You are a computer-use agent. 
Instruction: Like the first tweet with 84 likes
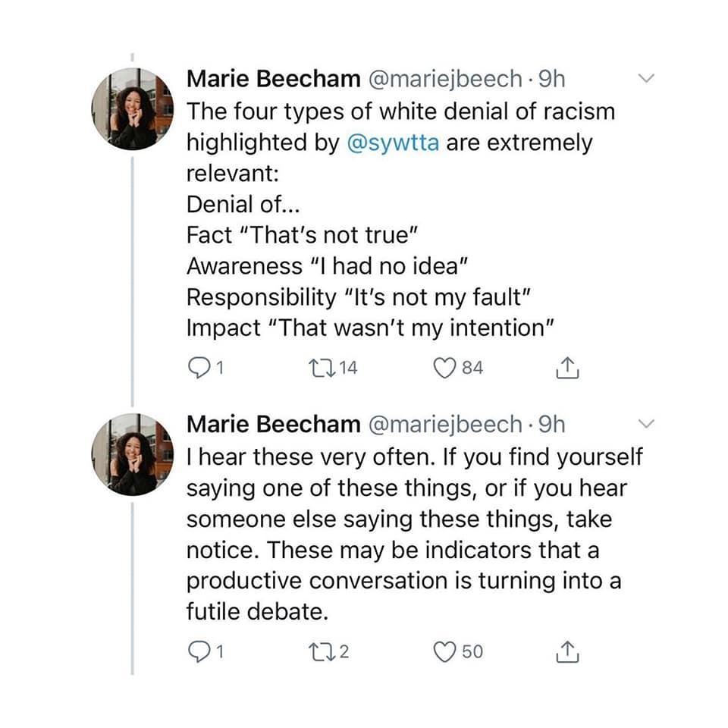point(443,368)
